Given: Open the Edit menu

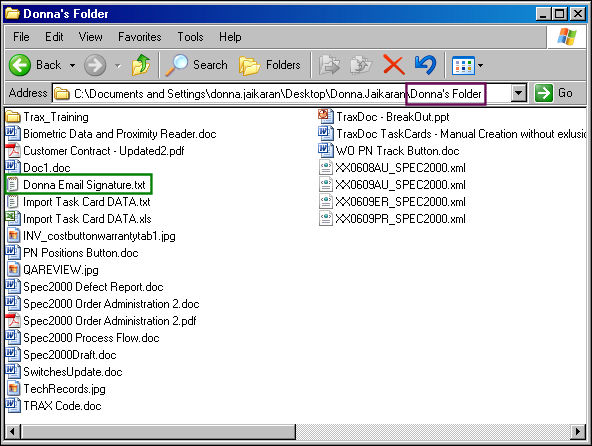Looking at the screenshot, I should point(54,37).
